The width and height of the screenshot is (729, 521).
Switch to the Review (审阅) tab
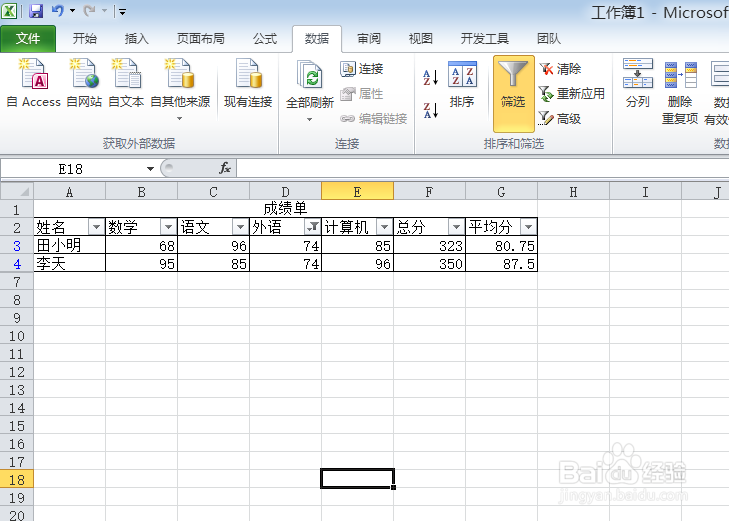pos(369,39)
